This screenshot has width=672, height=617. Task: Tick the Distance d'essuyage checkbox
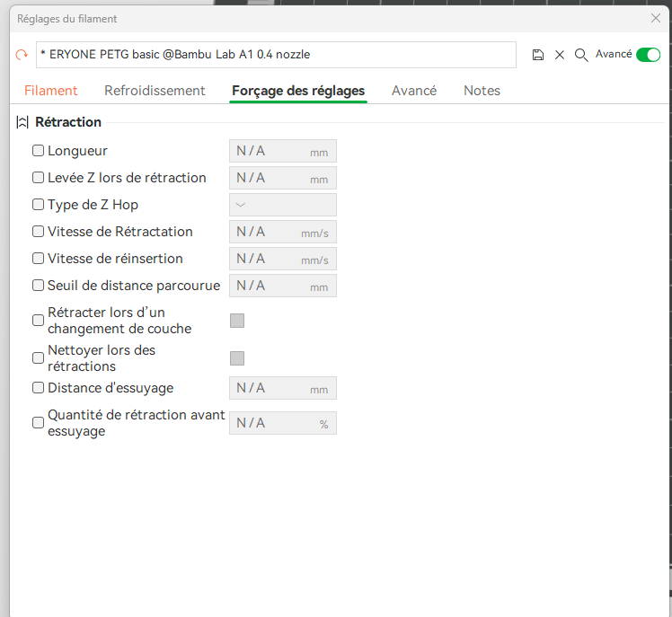point(38,388)
